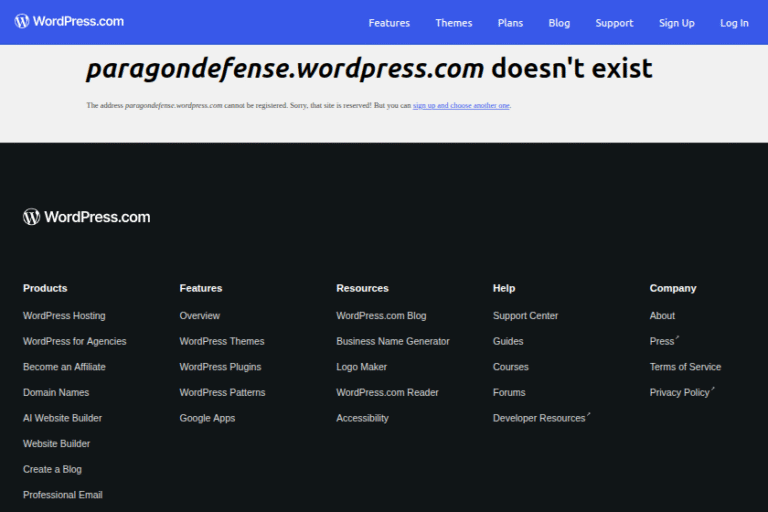Open the Press external link
768x512 pixels.
[x=663, y=341]
